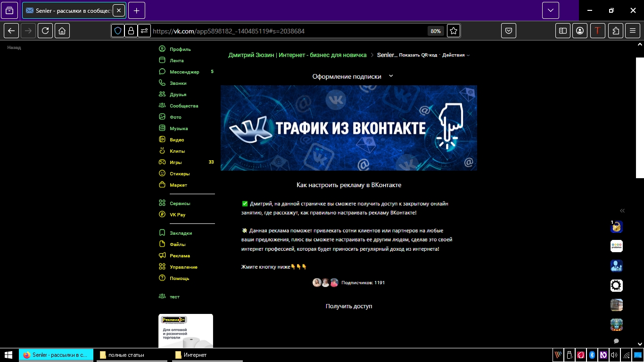644x362 pixels.
Task: Collapse right chat panel with double chevron
Action: 622,211
